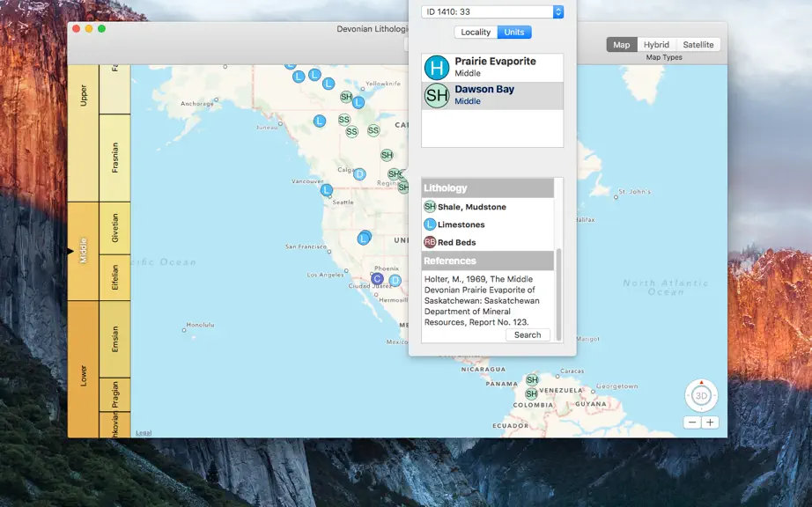Select the Map map type
812x507 pixels.
(622, 45)
